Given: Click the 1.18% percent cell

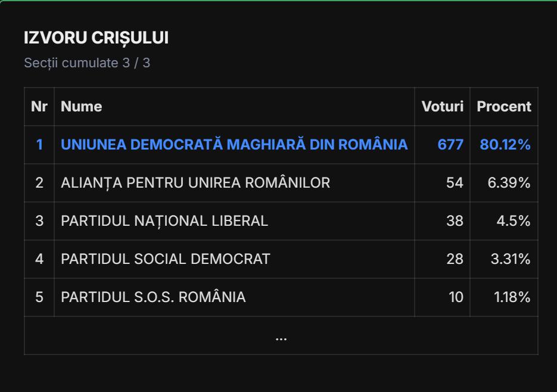Looking at the screenshot, I should [x=512, y=297].
